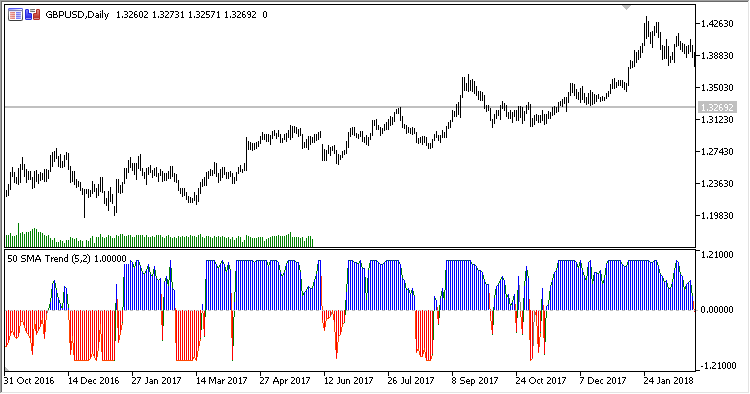Click the OHLC values 1.32602 1.32731 1.32571 1.32692
Screen dimensions: 750x394
[x=186, y=15]
